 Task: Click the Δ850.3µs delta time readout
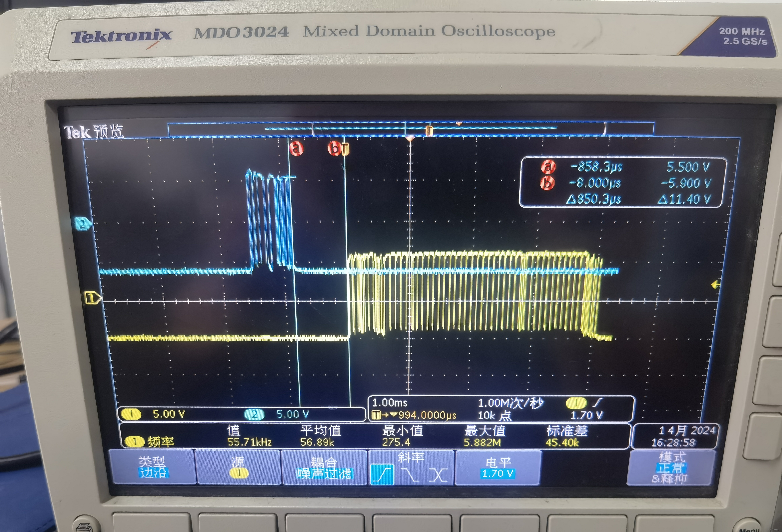(x=594, y=199)
